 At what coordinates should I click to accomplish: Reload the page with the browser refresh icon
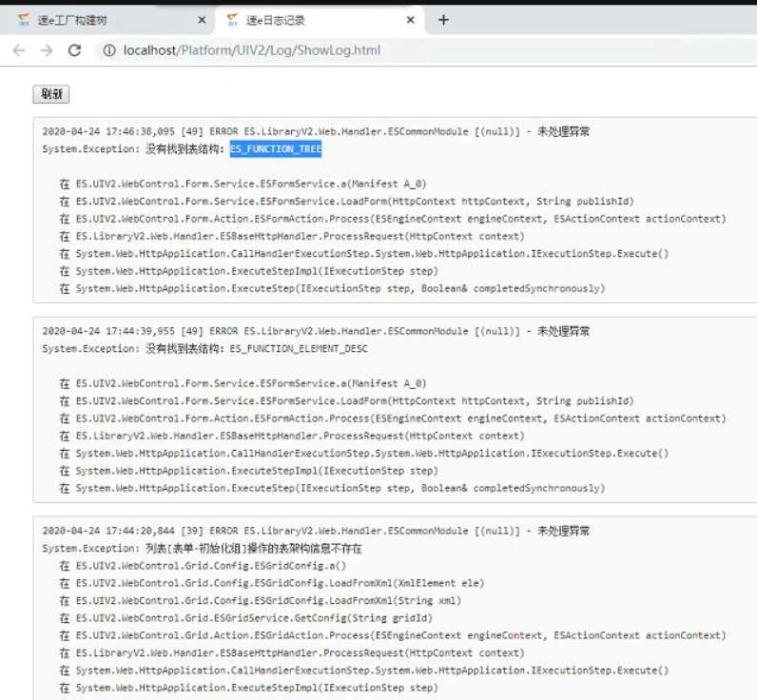tap(74, 50)
